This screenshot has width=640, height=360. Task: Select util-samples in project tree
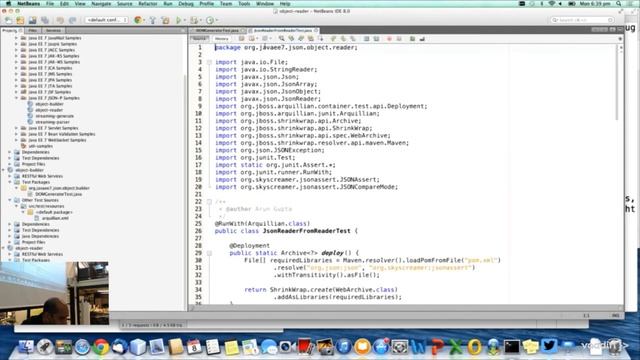point(40,146)
